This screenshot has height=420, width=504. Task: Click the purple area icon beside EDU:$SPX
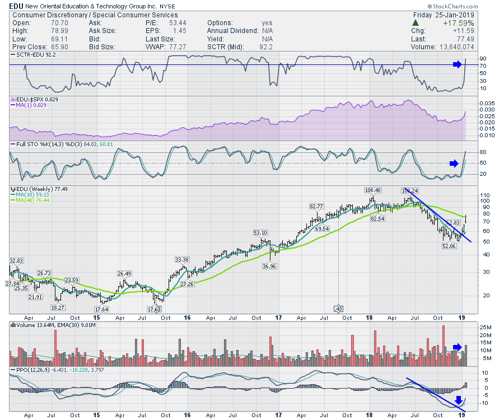(x=13, y=100)
